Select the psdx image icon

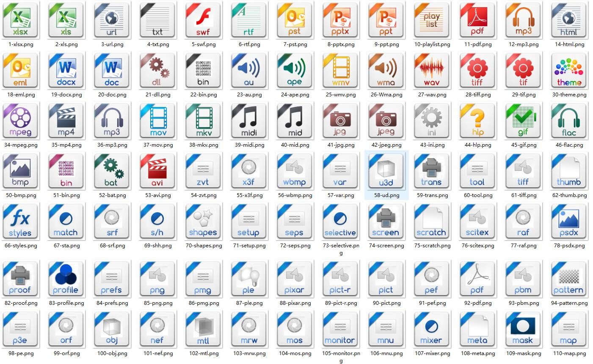pos(569,222)
